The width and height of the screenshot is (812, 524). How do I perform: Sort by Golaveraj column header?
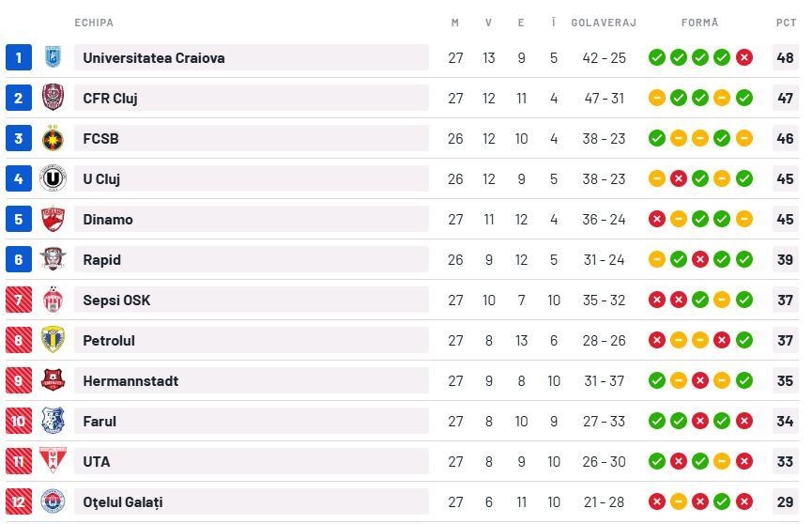(604, 23)
